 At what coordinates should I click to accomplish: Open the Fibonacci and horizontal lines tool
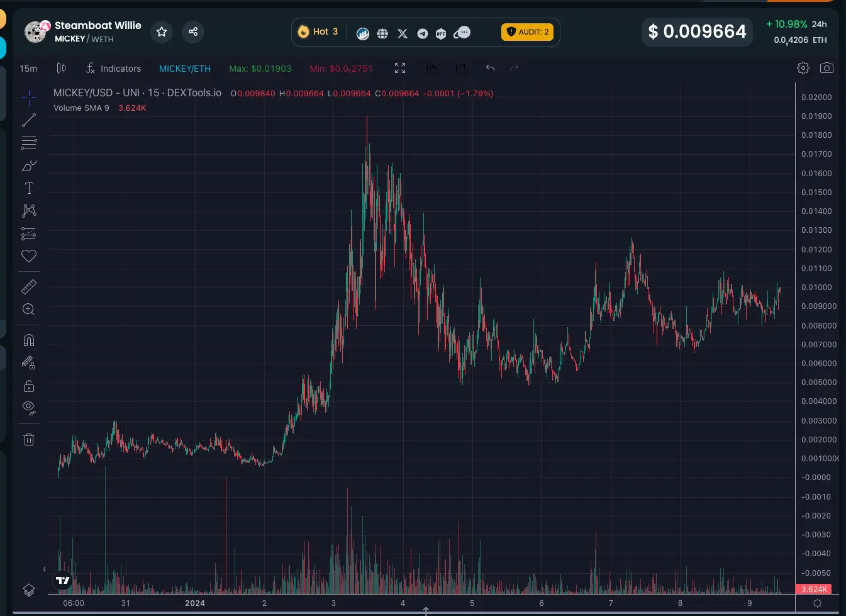point(29,143)
